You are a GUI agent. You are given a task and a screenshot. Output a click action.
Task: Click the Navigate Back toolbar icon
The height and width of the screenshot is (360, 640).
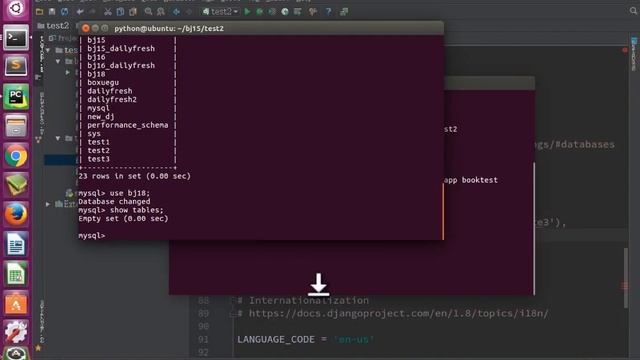176,12
